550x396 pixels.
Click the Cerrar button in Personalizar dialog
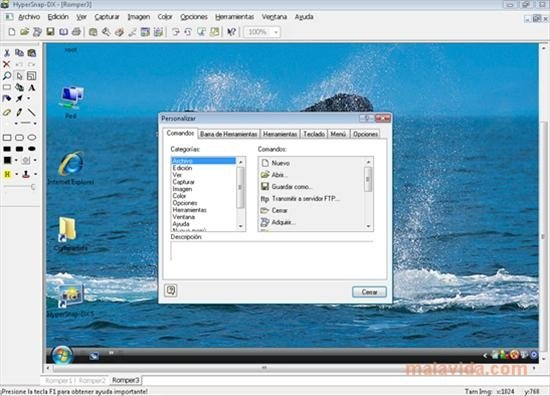(369, 292)
